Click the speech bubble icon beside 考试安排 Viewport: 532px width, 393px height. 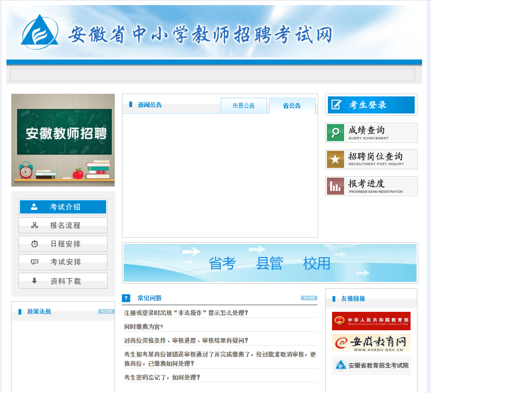pyautogui.click(x=35, y=262)
